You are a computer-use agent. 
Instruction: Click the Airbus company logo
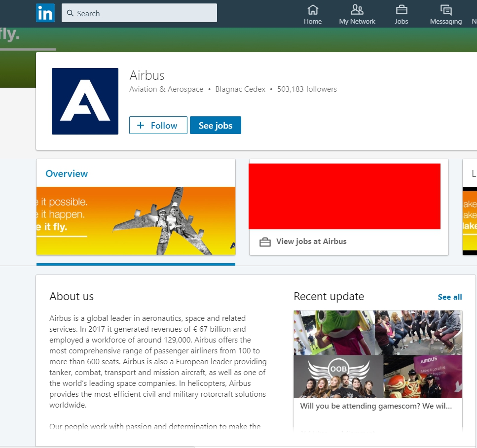click(x=85, y=101)
